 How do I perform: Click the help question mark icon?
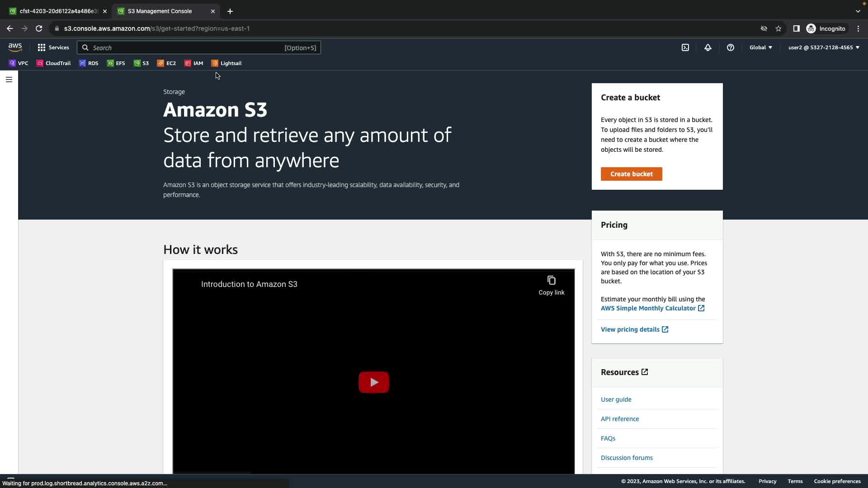click(731, 47)
